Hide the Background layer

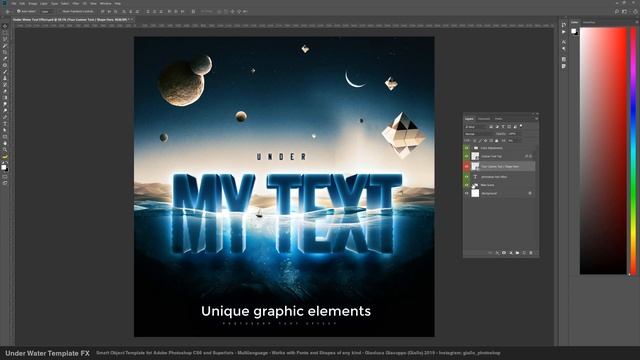pos(467,193)
